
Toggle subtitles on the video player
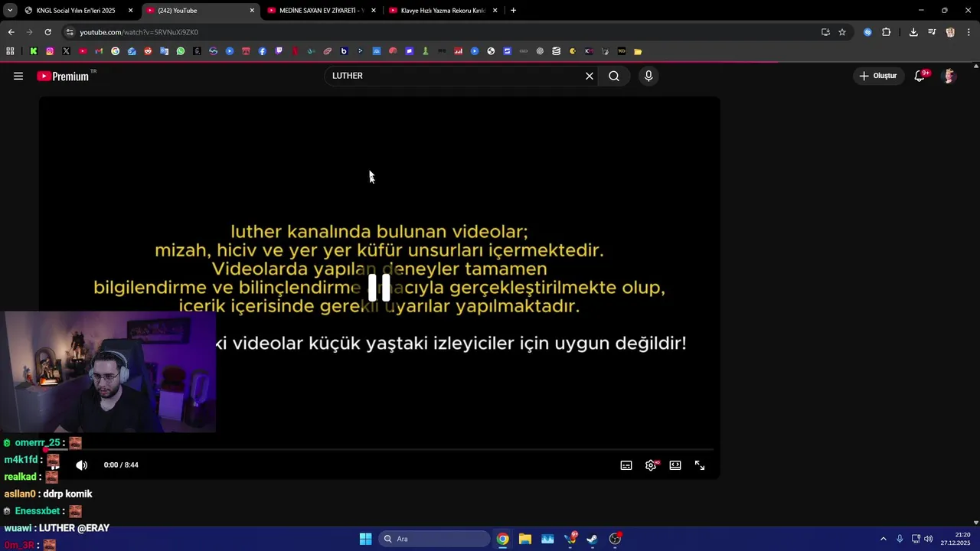(x=626, y=465)
